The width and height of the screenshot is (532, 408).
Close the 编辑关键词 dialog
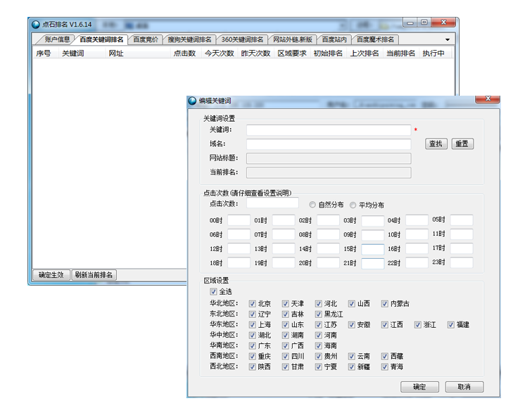tap(488, 98)
